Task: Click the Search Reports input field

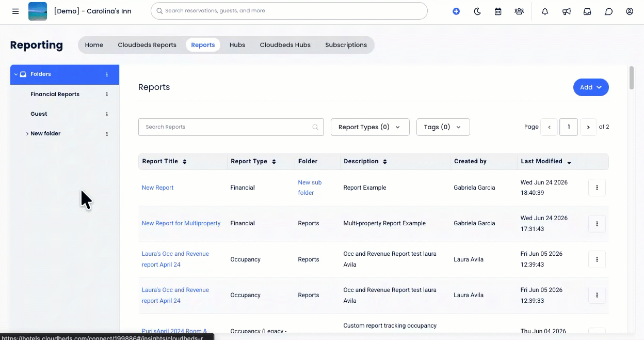Action: pos(231,127)
